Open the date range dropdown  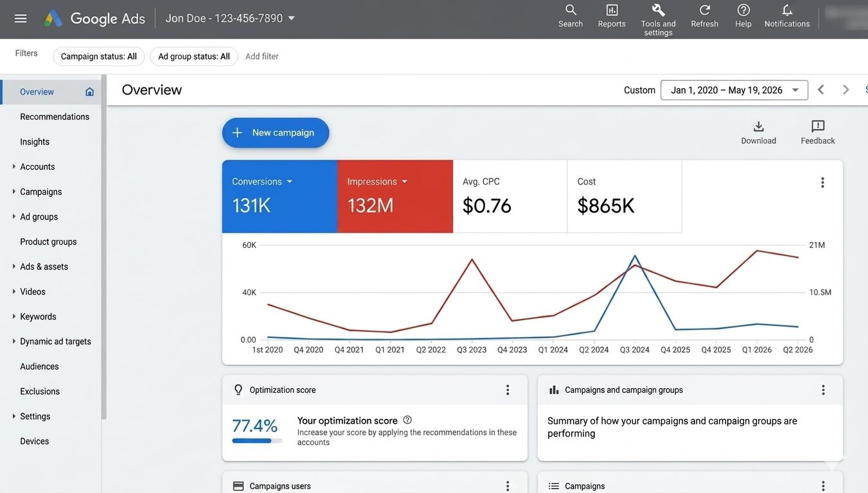(734, 90)
